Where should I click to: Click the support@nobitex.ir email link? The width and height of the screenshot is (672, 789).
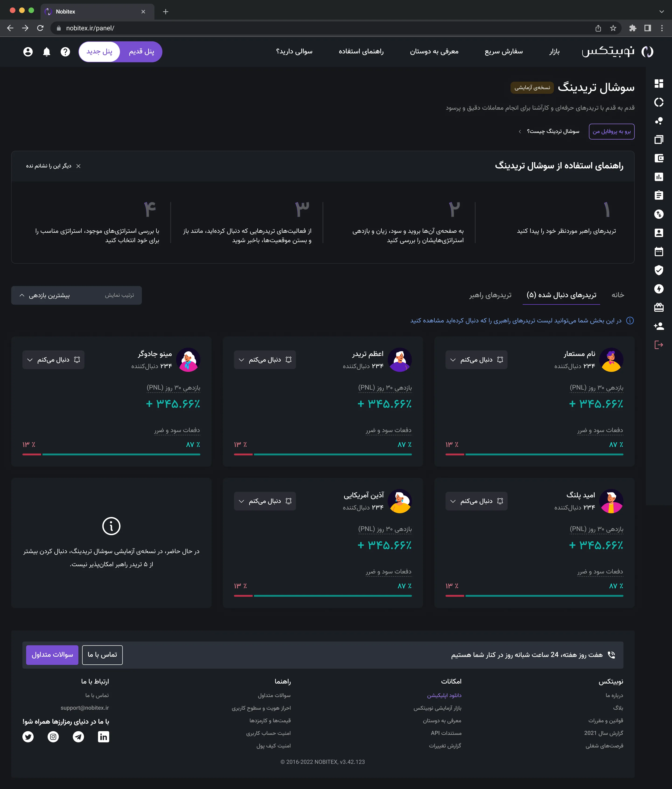pyautogui.click(x=84, y=708)
